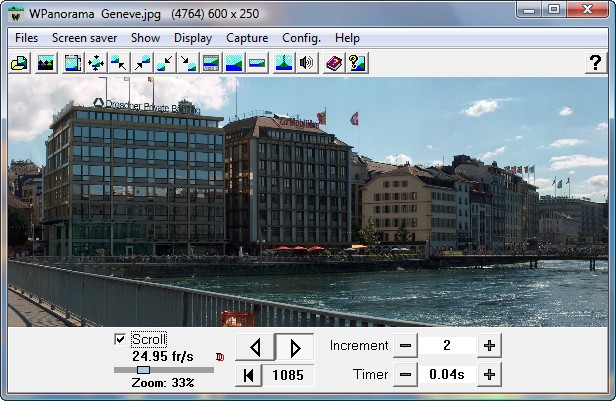Click the small flat panorama strip icon
The image size is (616, 401).
(257, 63)
